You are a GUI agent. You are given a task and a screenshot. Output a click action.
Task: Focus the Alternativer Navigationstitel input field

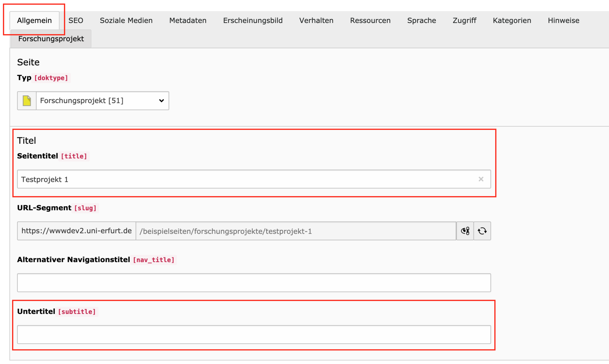(x=254, y=283)
